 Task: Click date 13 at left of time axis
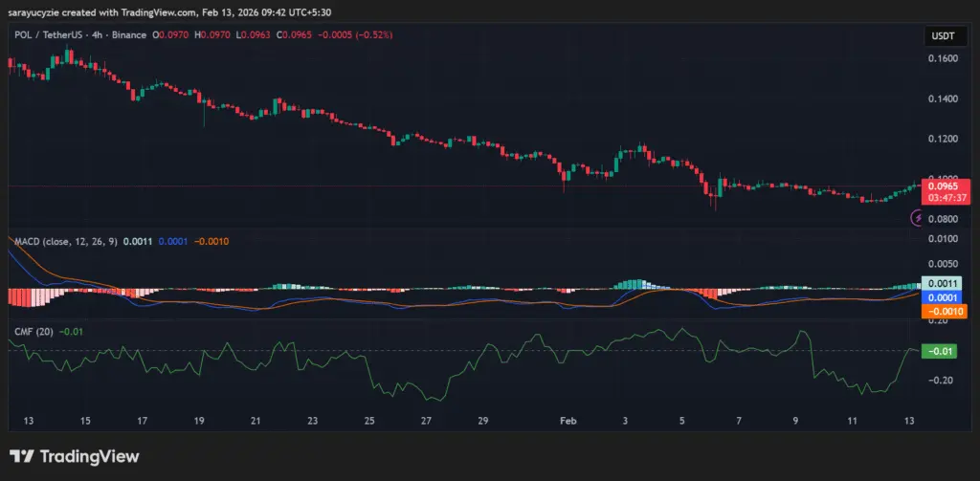pyautogui.click(x=28, y=421)
